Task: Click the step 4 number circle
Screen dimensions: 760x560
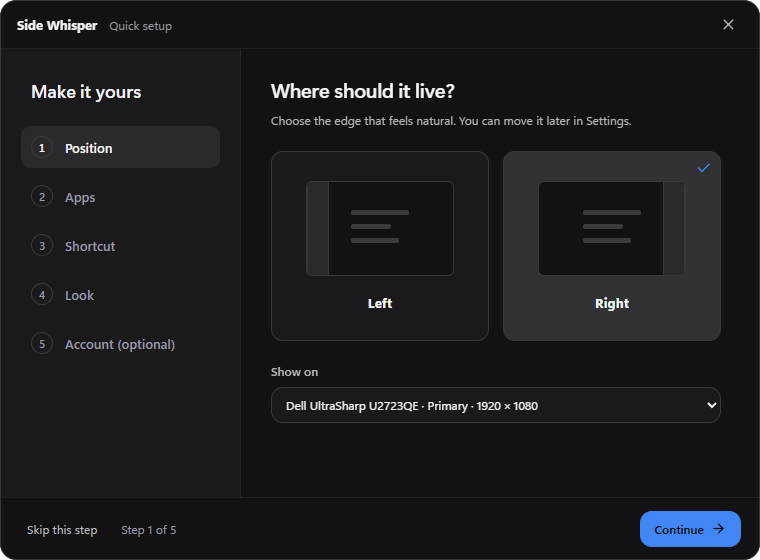Action: click(x=42, y=295)
